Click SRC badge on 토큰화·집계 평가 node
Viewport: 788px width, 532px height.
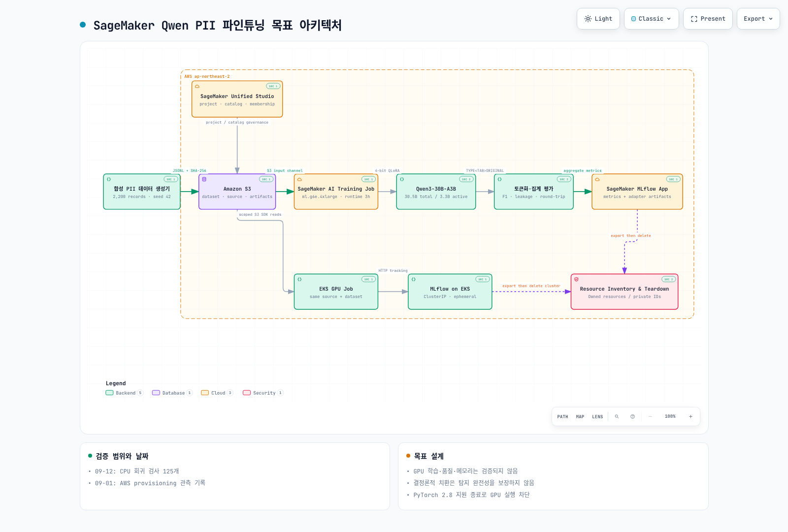point(564,179)
